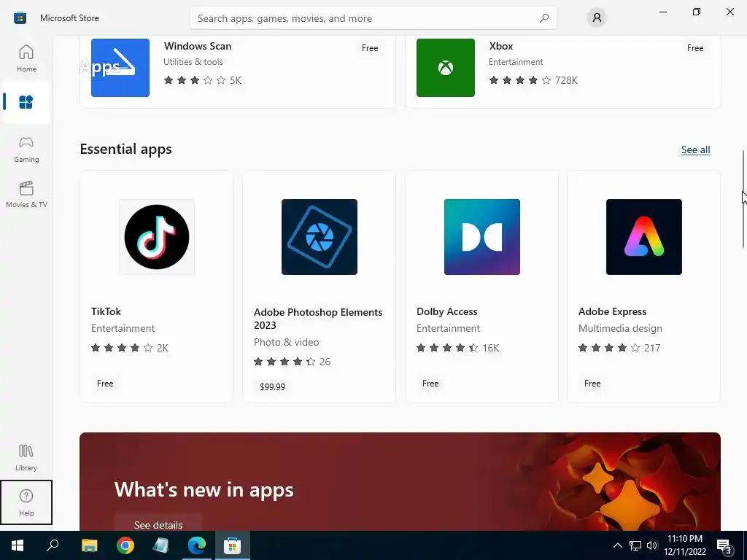
Task: Click the What's new in apps heading
Action: click(204, 489)
